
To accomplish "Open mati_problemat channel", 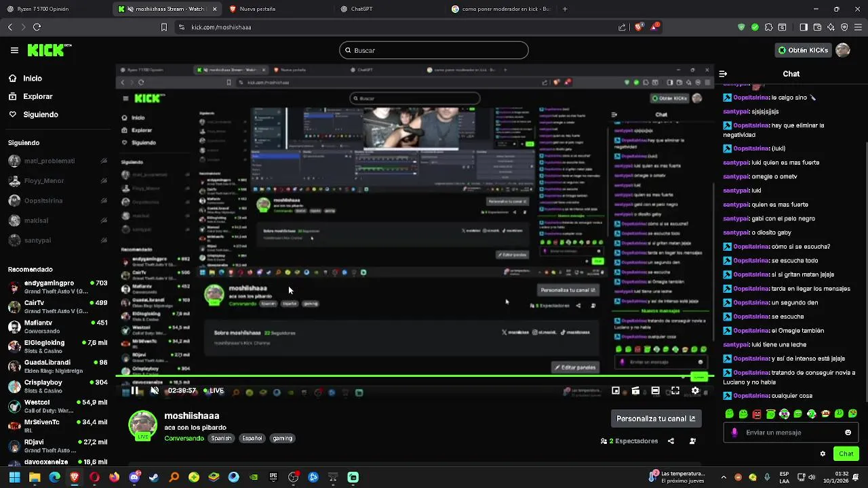I will coord(57,161).
